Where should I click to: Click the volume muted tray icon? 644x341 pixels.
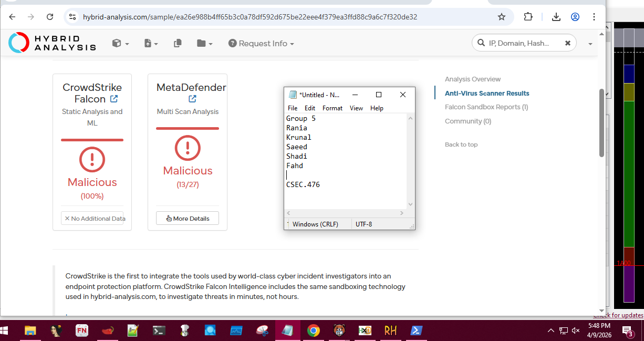coord(576,330)
